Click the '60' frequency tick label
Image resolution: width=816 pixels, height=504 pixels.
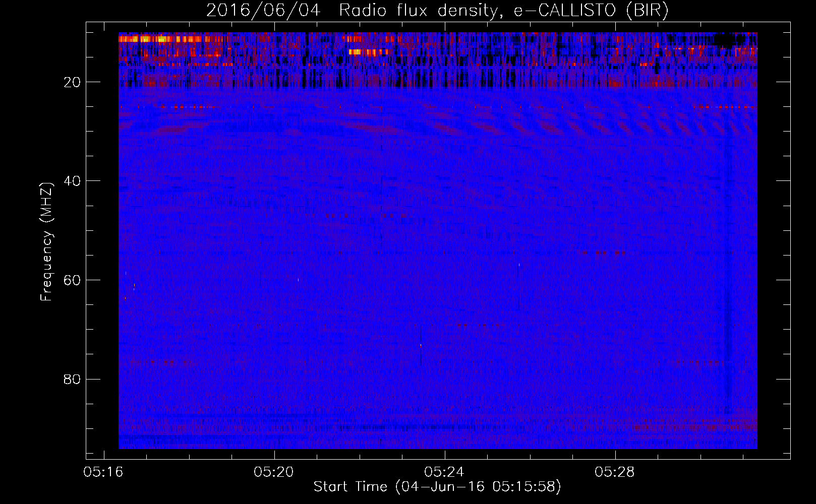pyautogui.click(x=73, y=280)
